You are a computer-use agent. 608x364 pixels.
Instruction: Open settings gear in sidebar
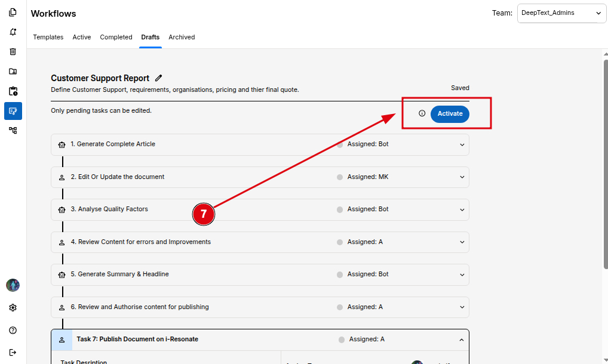click(13, 308)
